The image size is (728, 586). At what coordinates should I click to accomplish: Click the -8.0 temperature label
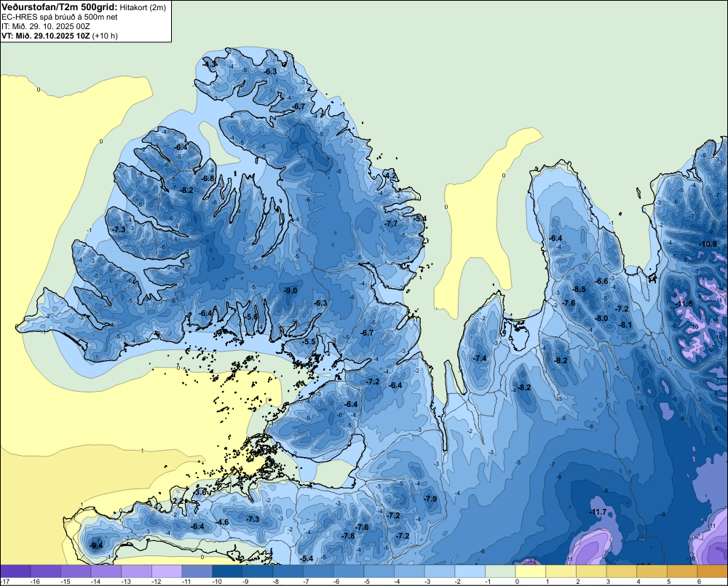click(x=602, y=319)
